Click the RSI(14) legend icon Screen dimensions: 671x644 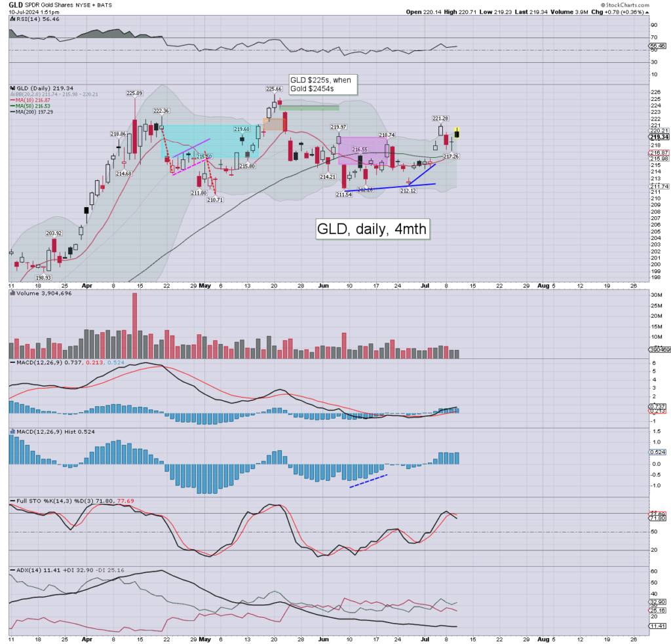click(x=11, y=20)
